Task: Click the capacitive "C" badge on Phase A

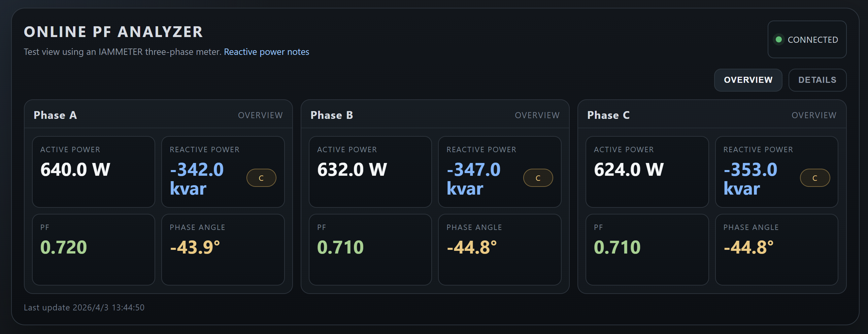Action: [x=261, y=178]
